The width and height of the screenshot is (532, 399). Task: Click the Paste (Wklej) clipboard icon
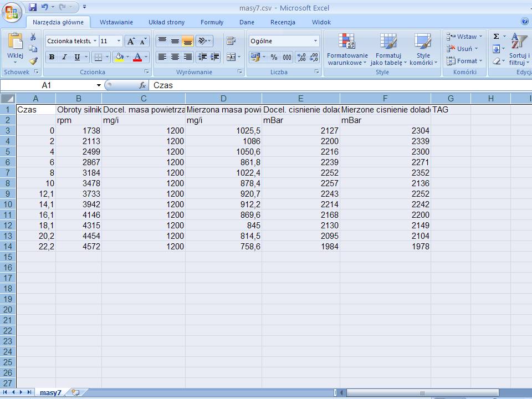click(x=16, y=42)
